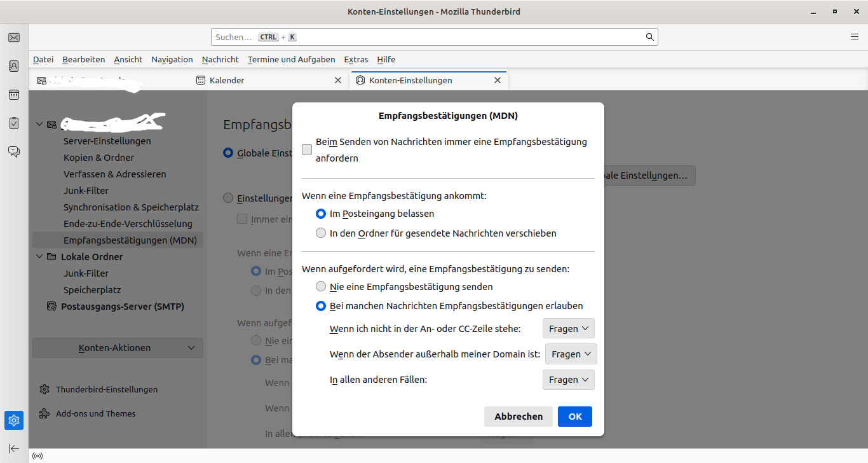The image size is (868, 463).
Task: Click the Settings gear icon in spaces bar
Action: pyautogui.click(x=14, y=420)
